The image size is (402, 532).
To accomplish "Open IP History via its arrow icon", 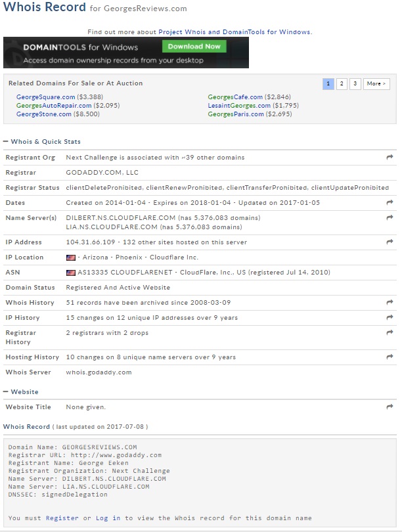I will pyautogui.click(x=390, y=318).
